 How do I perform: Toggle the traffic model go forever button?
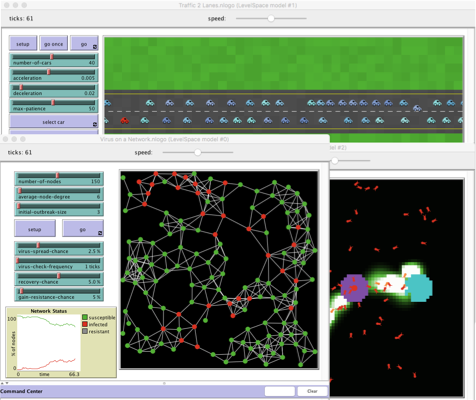(84, 43)
